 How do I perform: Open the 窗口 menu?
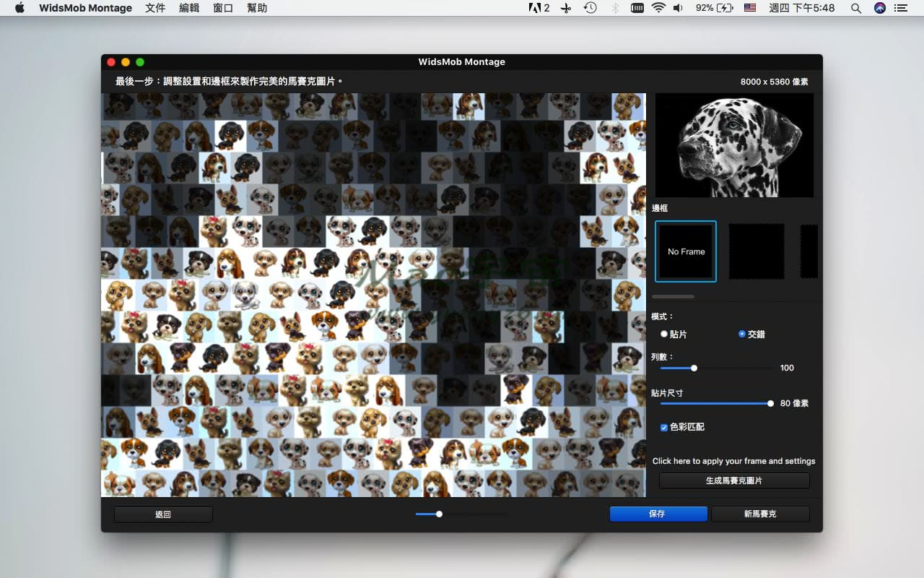pyautogui.click(x=223, y=8)
